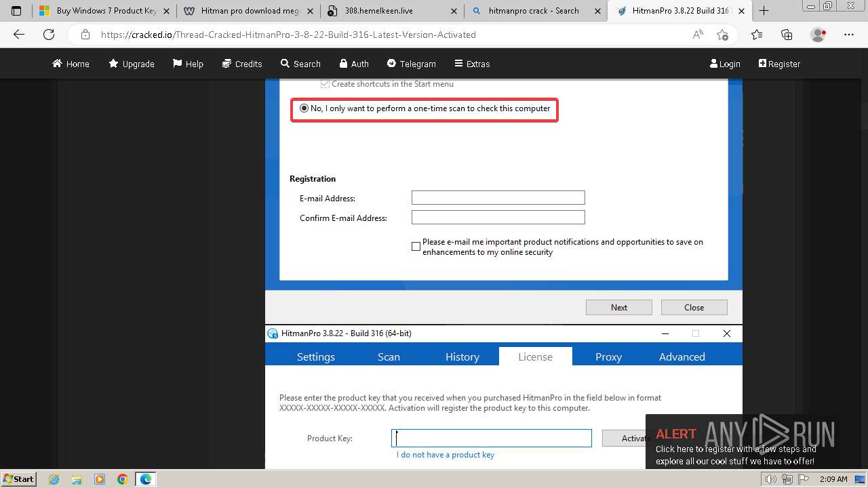Open the HitmanPro Settings tab

pyautogui.click(x=316, y=357)
